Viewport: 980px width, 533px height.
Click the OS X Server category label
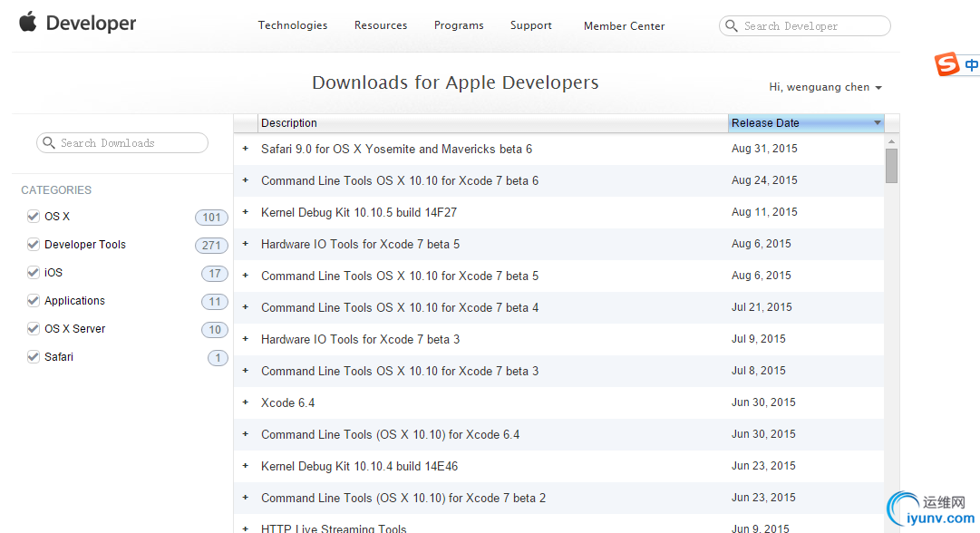(x=74, y=329)
